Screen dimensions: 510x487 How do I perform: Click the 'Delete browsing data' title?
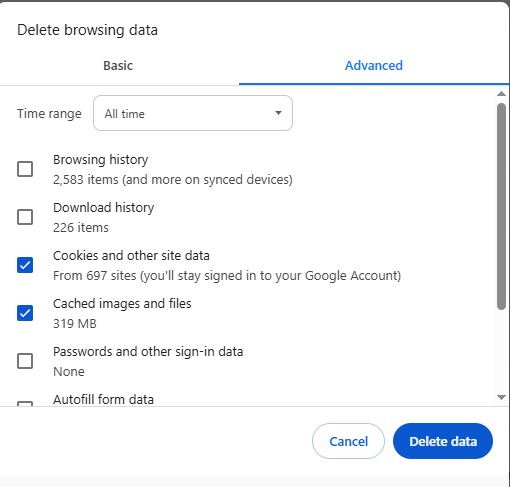(x=87, y=30)
